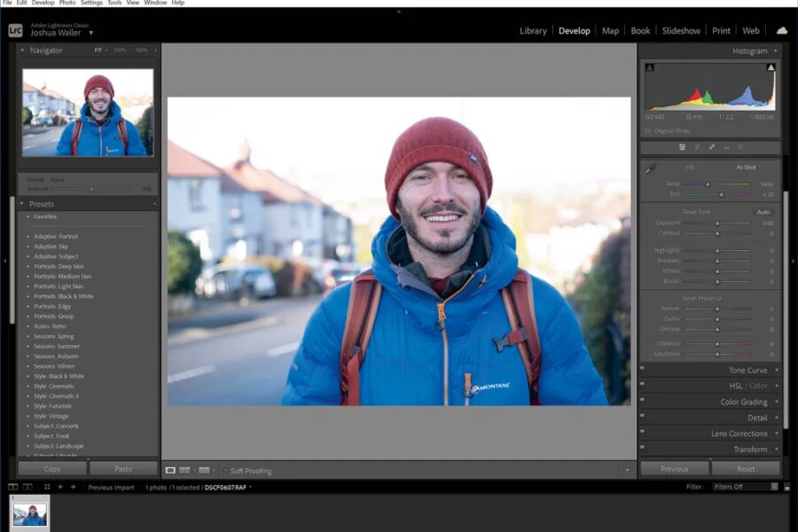Open the Photo menu

coord(67,3)
